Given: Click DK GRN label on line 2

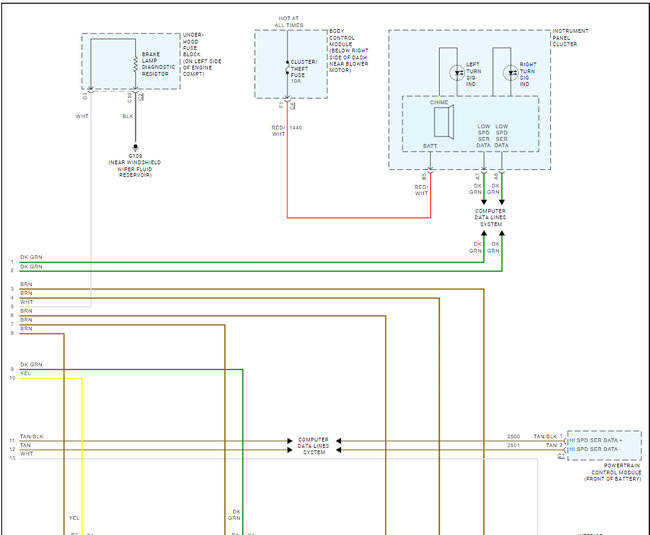Looking at the screenshot, I should tap(31, 266).
